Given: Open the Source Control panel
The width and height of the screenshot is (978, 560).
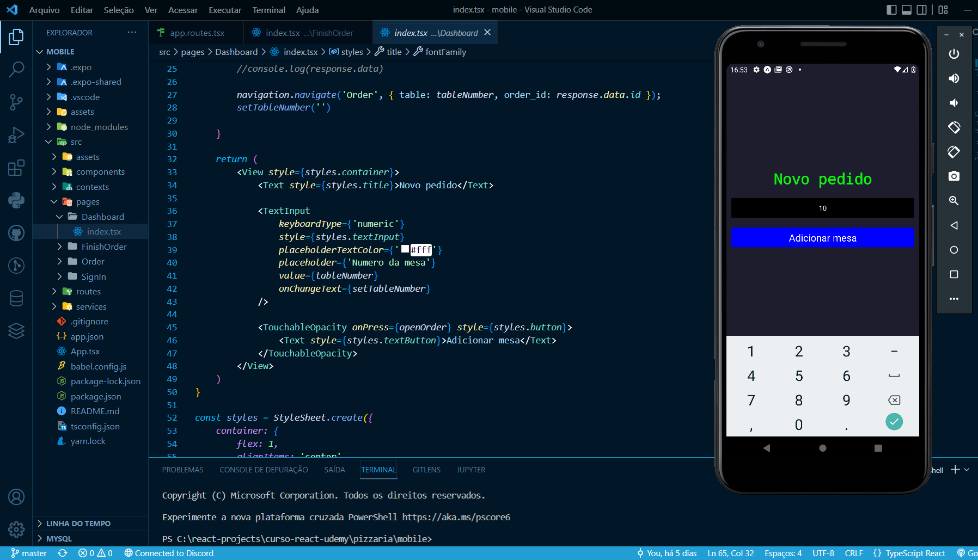Looking at the screenshot, I should 16,102.
